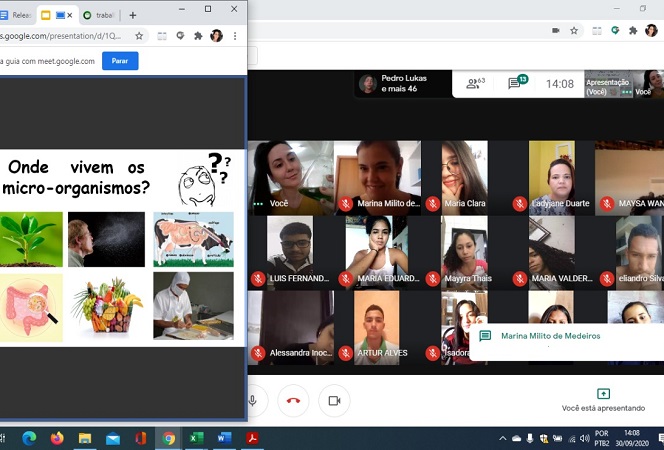
Task: Click the camera indicator in the background address bar
Action: (555, 31)
